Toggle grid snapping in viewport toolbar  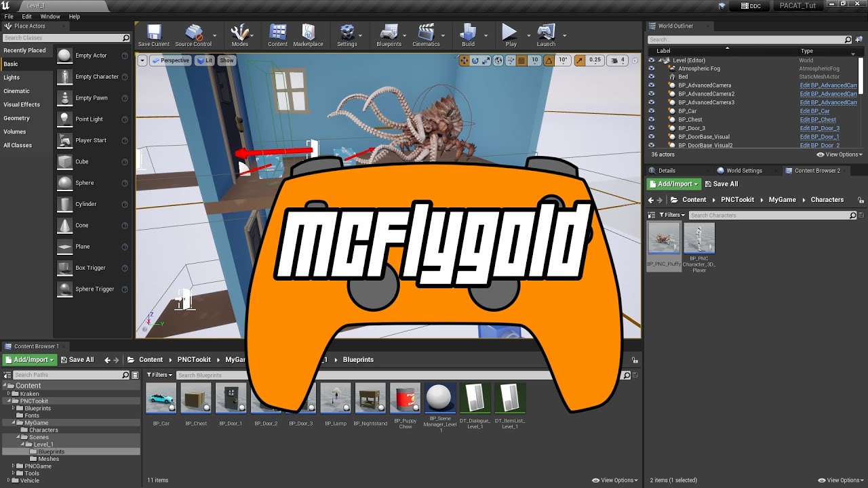point(521,60)
